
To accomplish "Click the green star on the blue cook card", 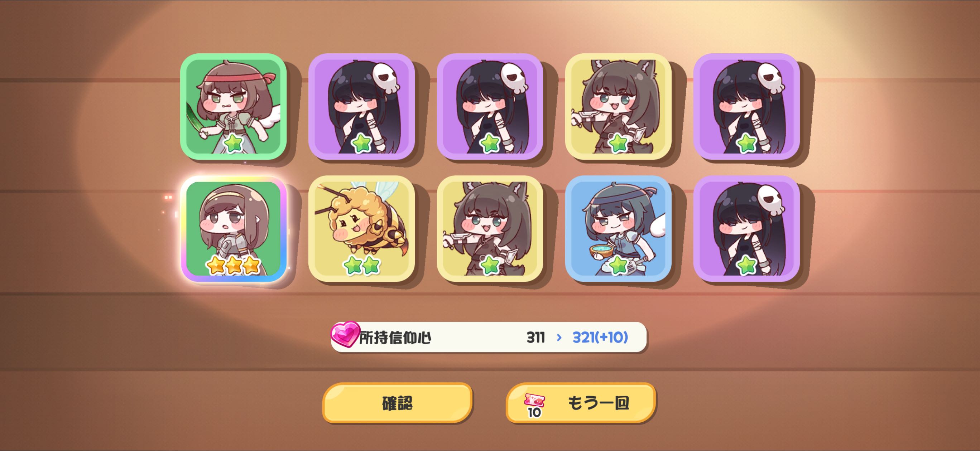I will pyautogui.click(x=618, y=265).
